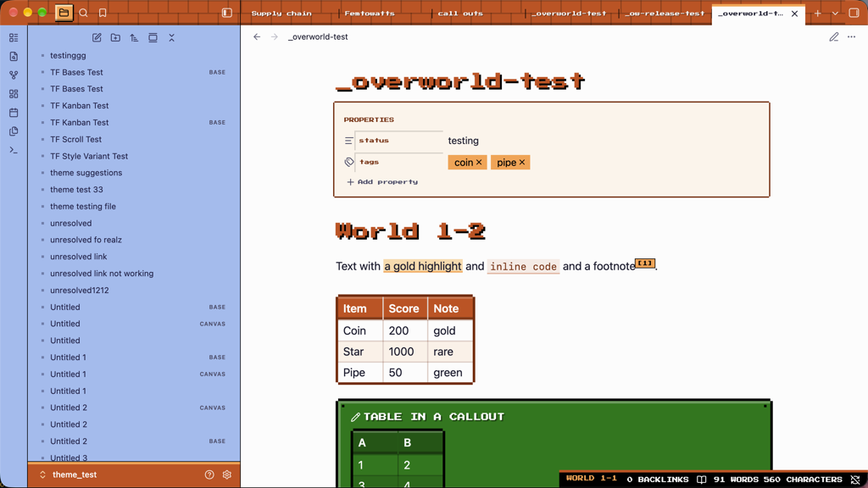Open the bookmarks panel icon
868x488 pixels.
103,13
